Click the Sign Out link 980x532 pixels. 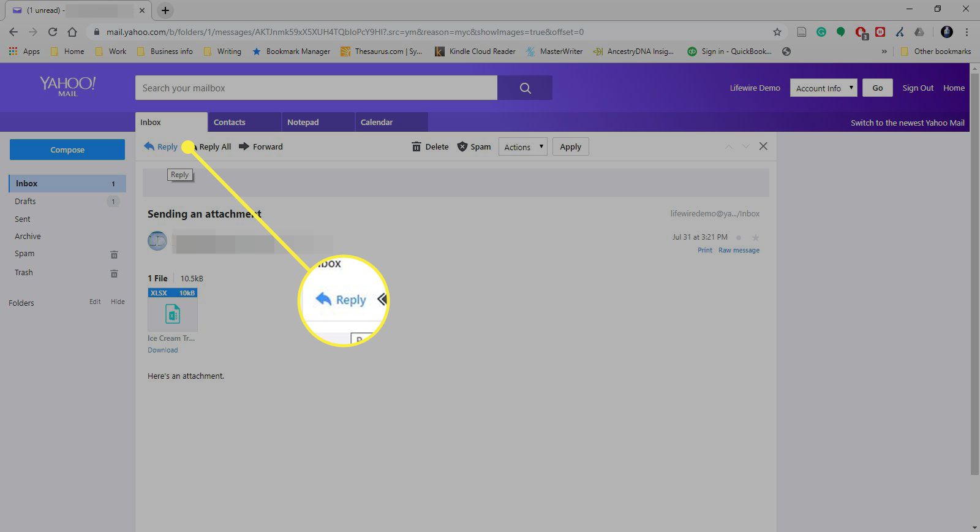click(918, 88)
